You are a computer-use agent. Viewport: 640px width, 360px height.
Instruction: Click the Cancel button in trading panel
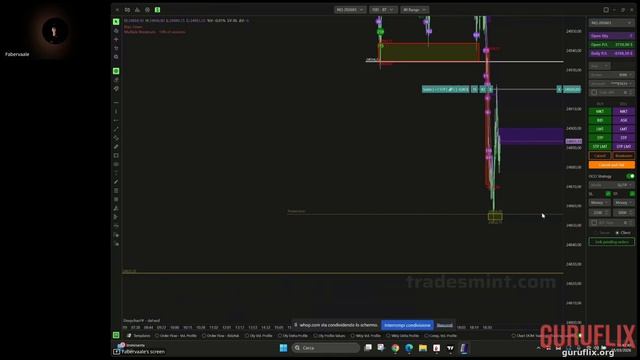coord(600,156)
